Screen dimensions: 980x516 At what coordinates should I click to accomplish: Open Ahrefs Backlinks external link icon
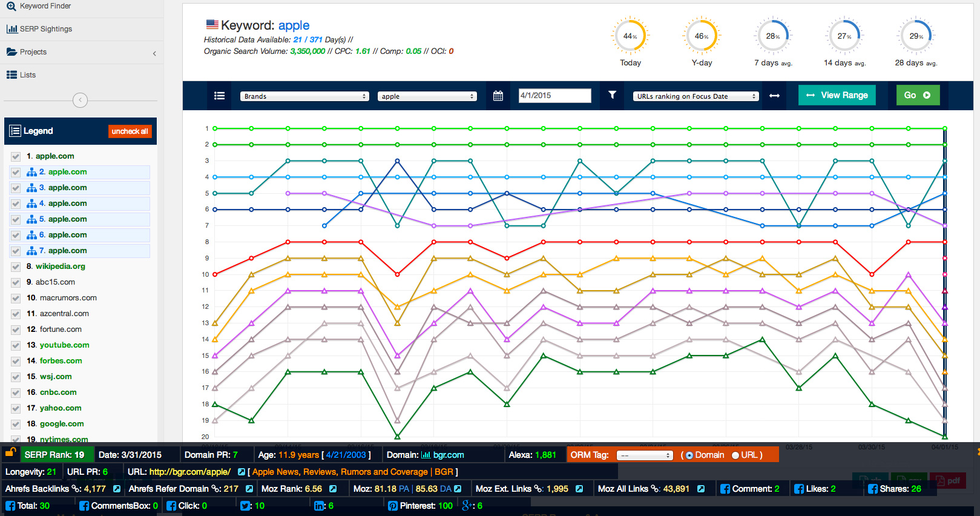pos(117,489)
